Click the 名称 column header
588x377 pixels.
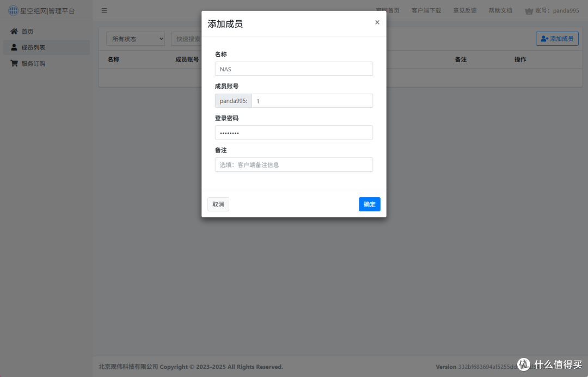pyautogui.click(x=113, y=59)
